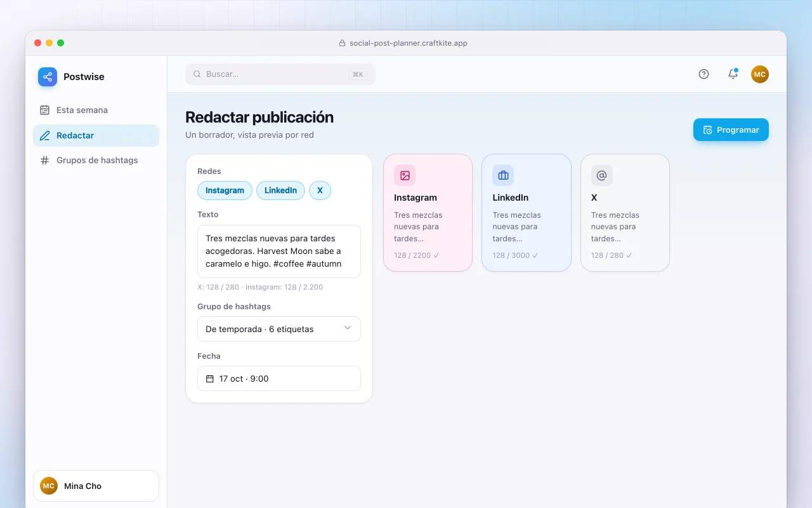Select the X preview card title

(594, 197)
